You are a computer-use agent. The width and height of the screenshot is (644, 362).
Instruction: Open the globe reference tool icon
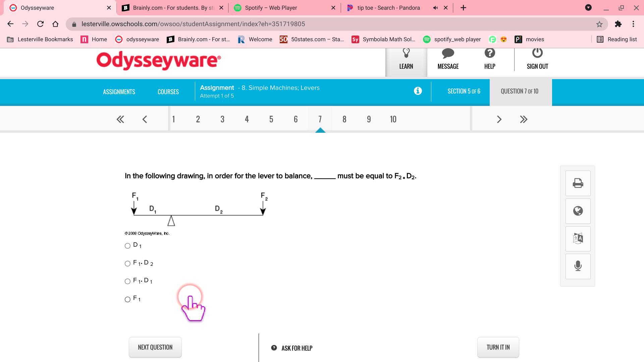[578, 211]
